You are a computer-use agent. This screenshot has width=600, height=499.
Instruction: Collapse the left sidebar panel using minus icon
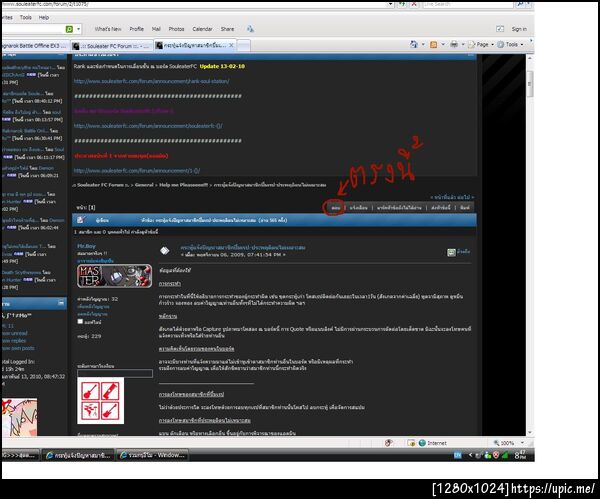(61, 303)
